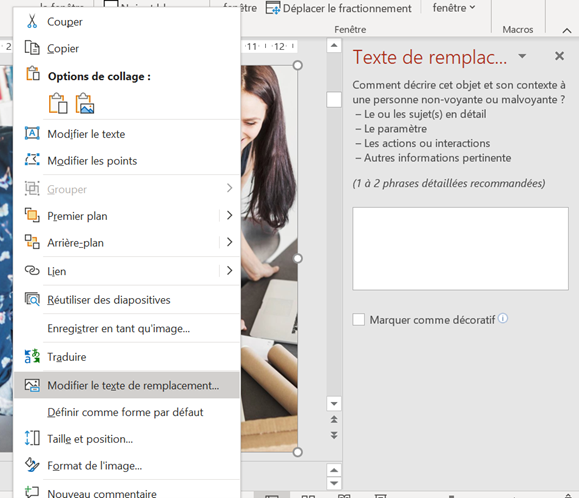Open the Lien submenu arrow
The image size is (579, 498).
point(229,271)
